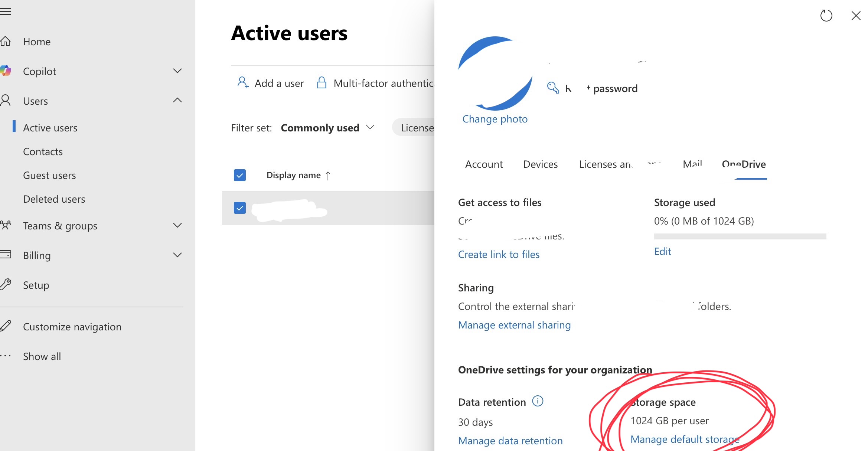Click the Copilot logo icon

(5, 71)
